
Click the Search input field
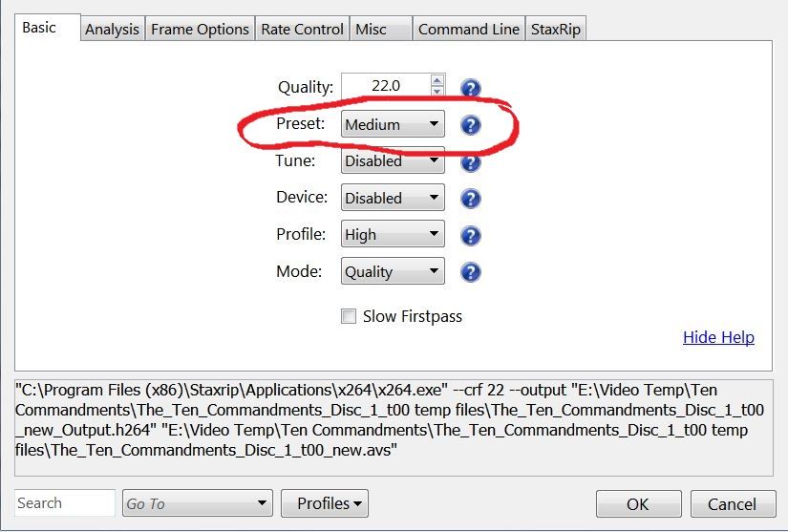tap(64, 503)
